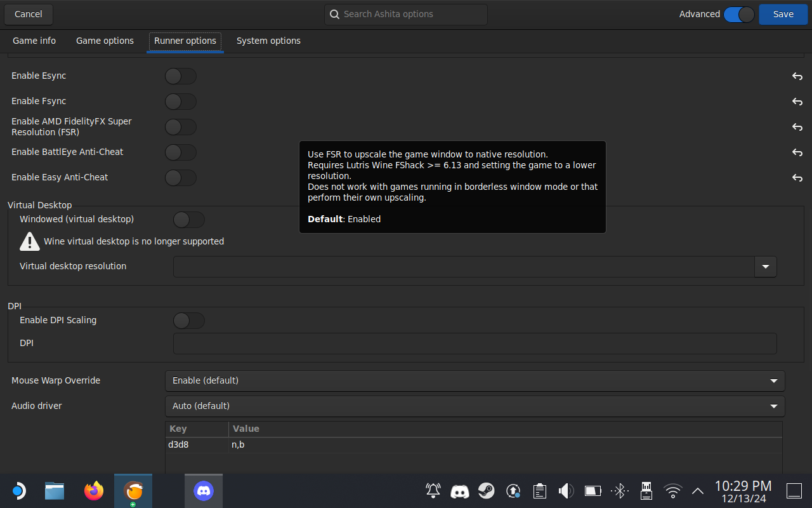Open volume control in system tray
The width and height of the screenshot is (812, 508).
565,491
